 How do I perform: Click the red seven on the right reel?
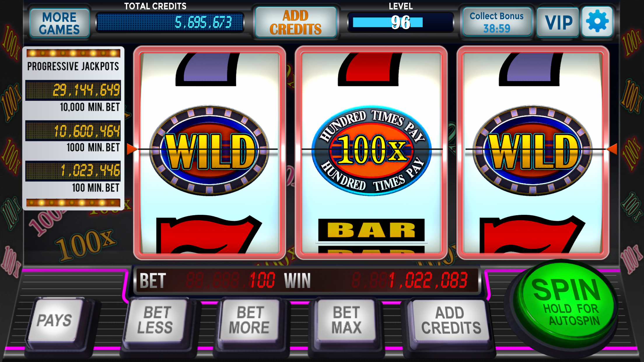(x=533, y=235)
